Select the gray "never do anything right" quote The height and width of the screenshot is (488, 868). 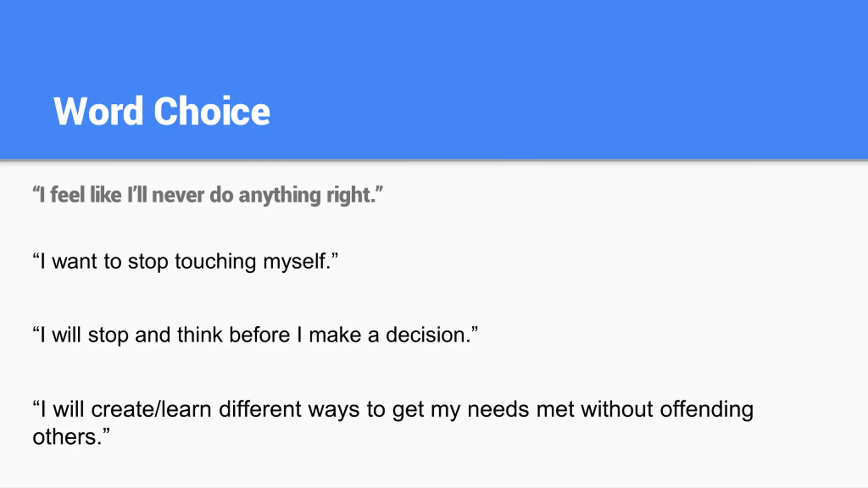pos(208,195)
